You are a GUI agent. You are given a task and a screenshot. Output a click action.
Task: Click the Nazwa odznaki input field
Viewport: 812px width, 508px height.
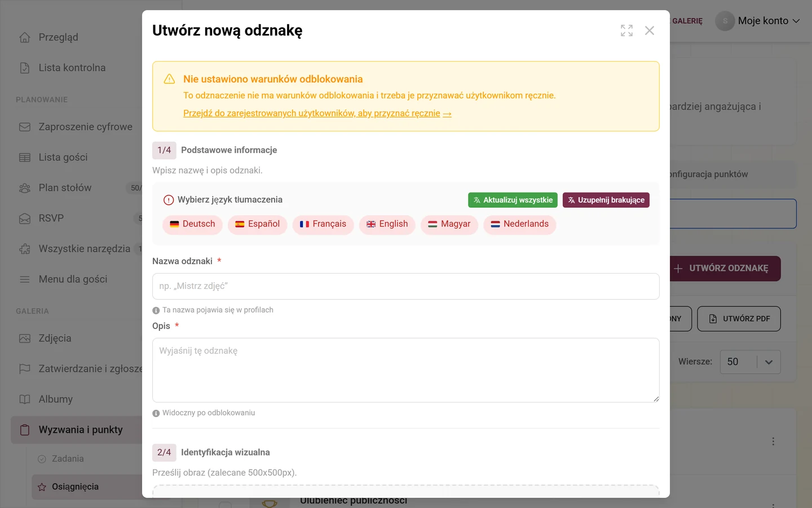click(406, 286)
